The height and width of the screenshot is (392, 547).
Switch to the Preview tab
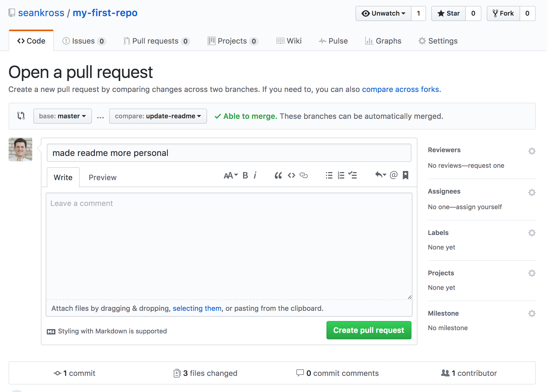click(x=102, y=177)
